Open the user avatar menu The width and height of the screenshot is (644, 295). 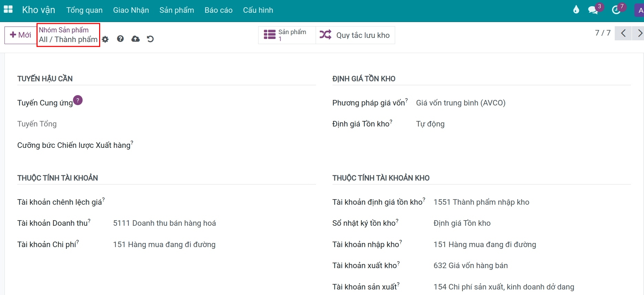639,10
